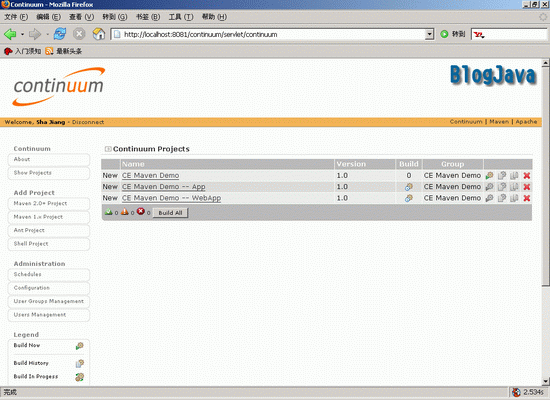Open build history icon for CE Maven Demo row
550x400 pixels.
coord(502,175)
